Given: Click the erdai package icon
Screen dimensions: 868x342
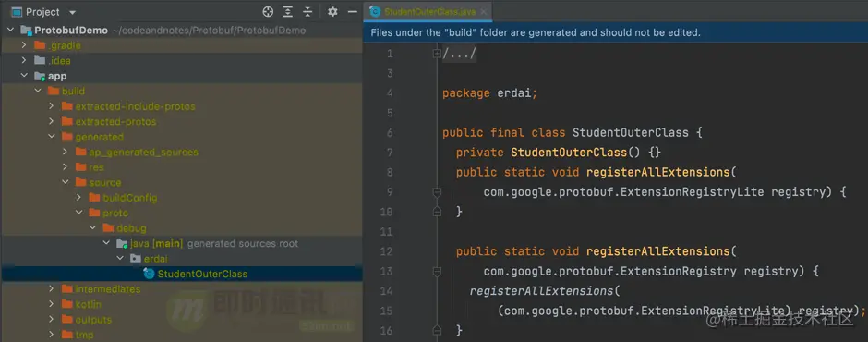Looking at the screenshot, I should (136, 258).
